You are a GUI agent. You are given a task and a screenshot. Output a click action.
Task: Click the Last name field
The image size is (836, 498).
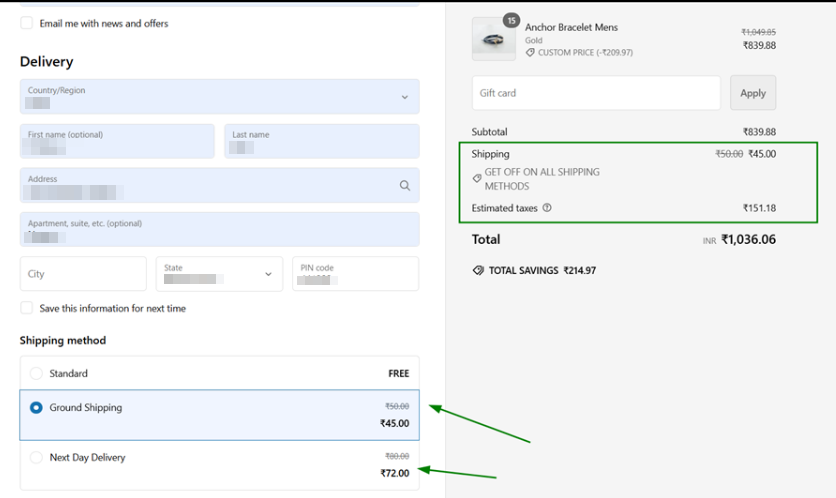(321, 141)
